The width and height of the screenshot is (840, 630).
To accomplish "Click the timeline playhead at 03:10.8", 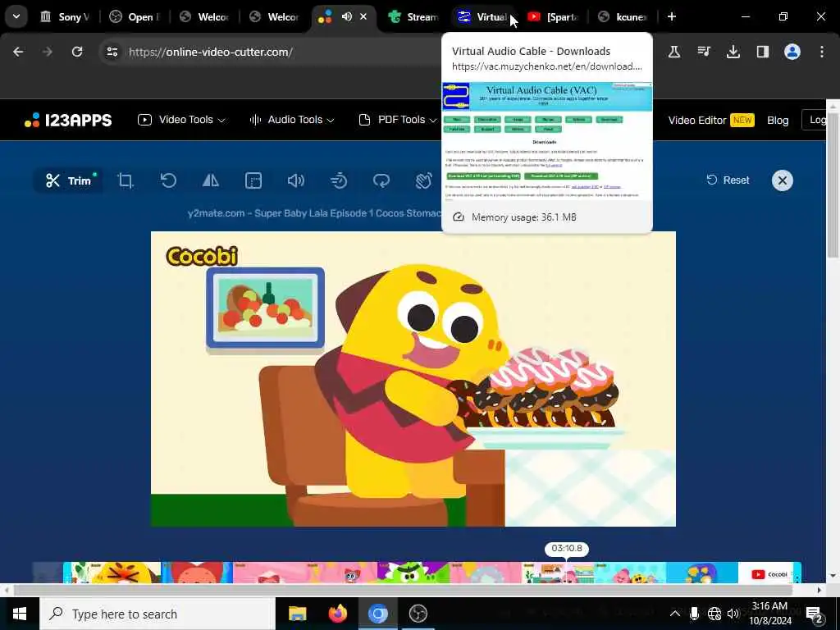I will tap(566, 549).
